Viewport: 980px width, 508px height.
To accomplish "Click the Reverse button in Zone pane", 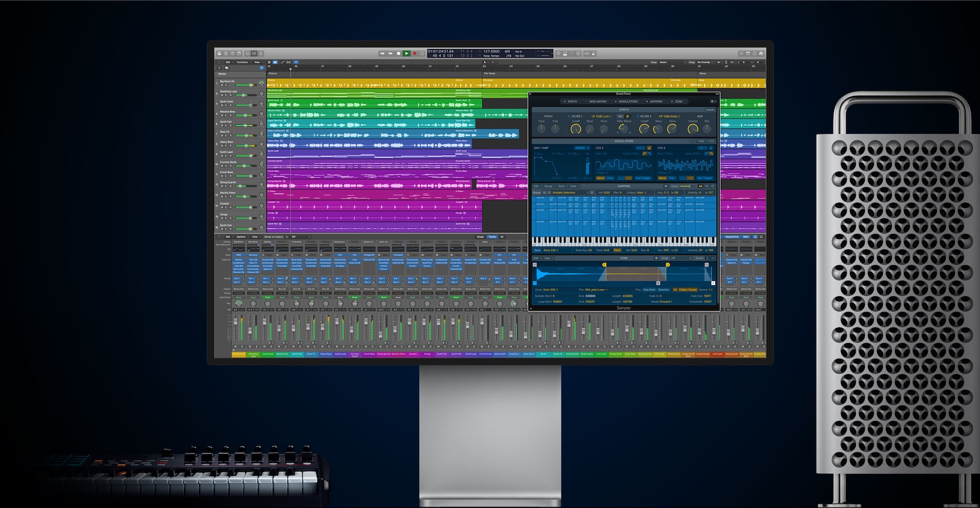I will click(x=663, y=290).
